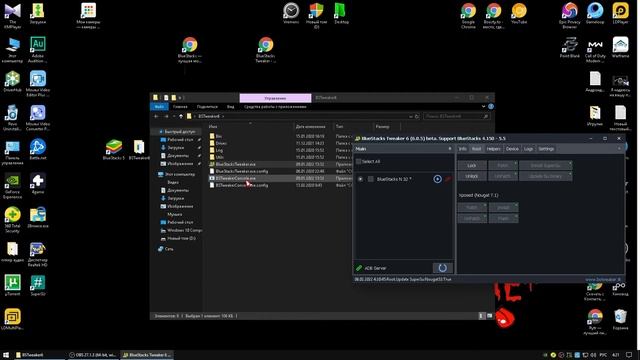Select the radio button before BlueStacks N 32
This screenshot has height=360, width=640.
coord(360,179)
